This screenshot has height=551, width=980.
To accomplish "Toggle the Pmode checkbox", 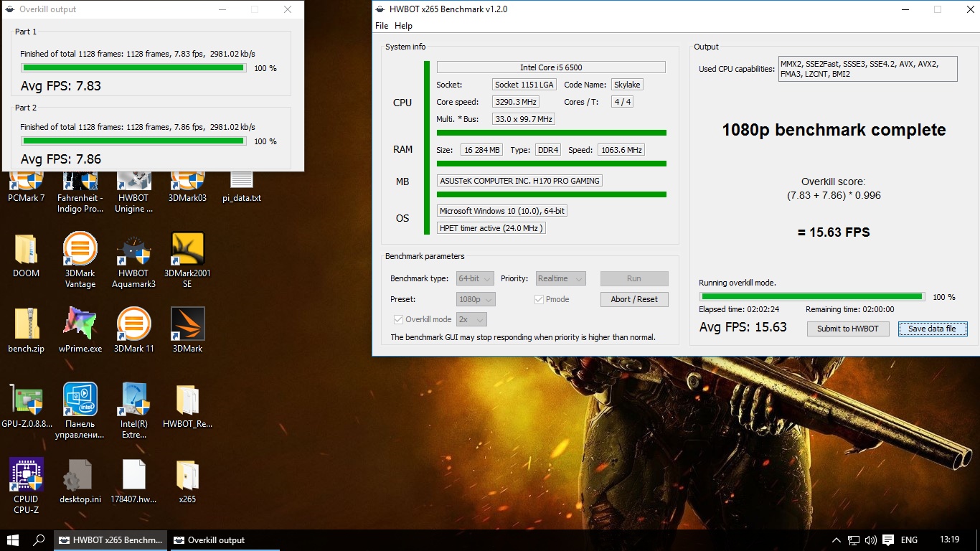I will coord(539,299).
